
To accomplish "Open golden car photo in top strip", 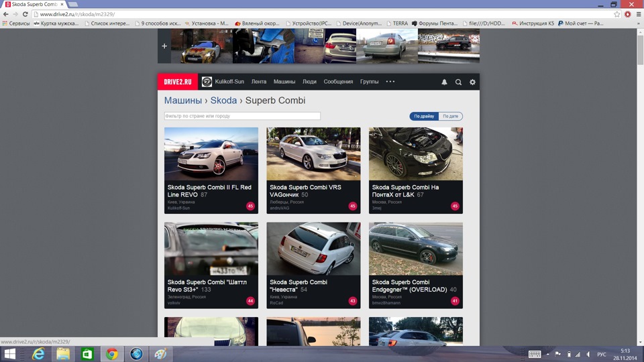I will click(202, 46).
